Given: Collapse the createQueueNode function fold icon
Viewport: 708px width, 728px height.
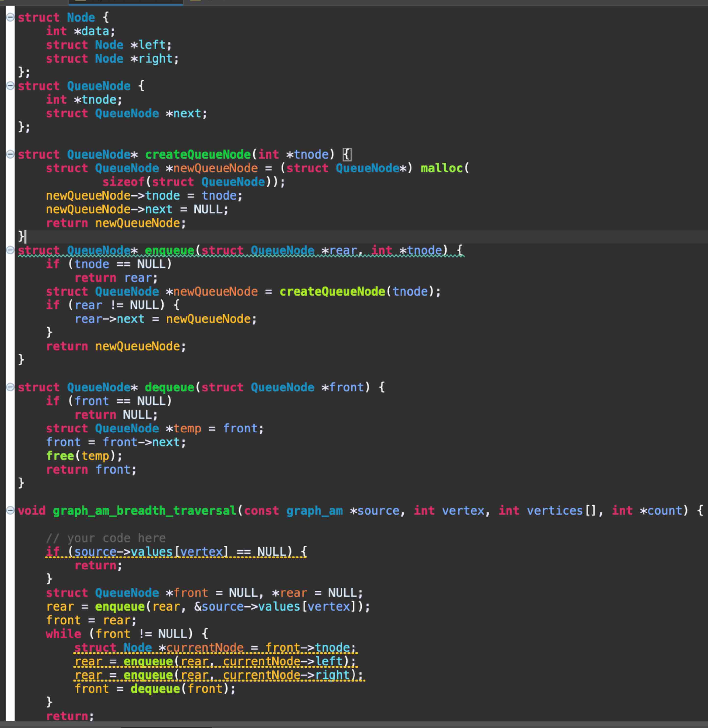Looking at the screenshot, I should pos(11,154).
